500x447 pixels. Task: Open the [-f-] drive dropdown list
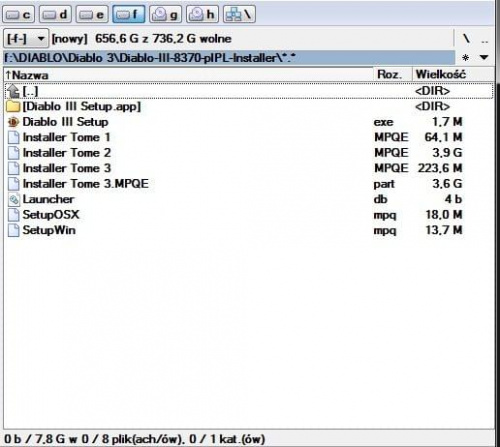point(26,39)
